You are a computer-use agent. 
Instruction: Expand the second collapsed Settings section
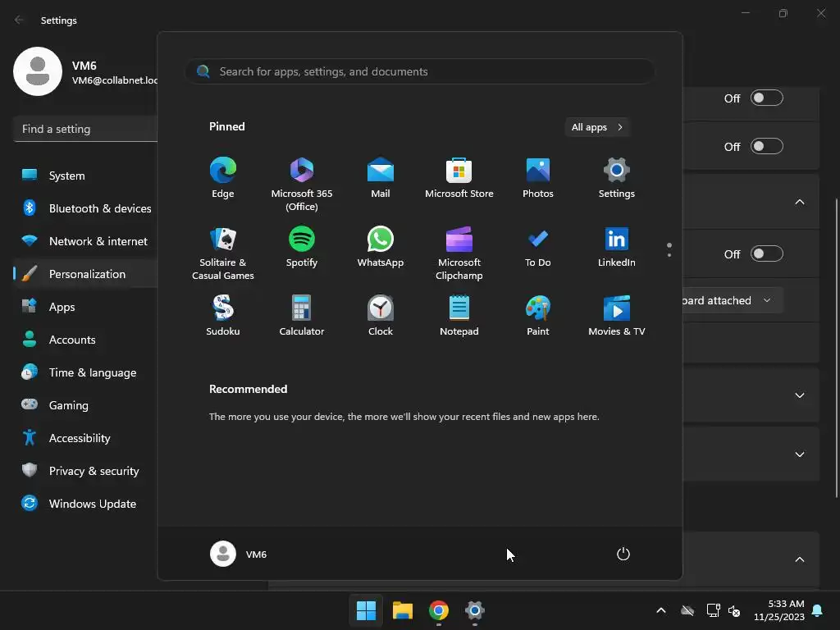tap(800, 454)
